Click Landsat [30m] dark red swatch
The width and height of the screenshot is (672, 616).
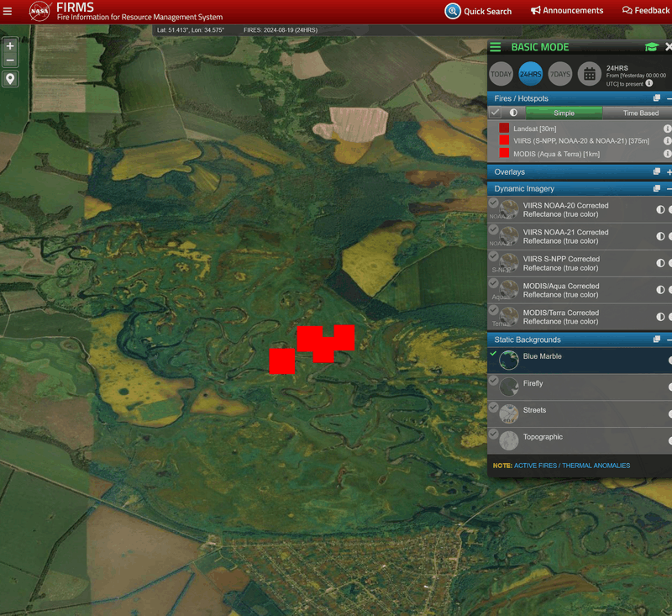point(504,128)
